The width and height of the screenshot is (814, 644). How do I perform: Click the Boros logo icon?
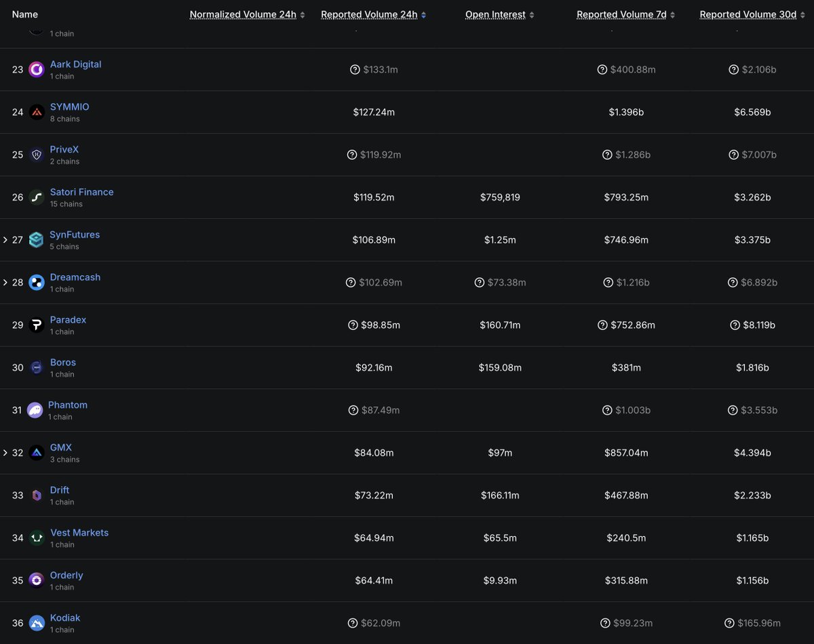[37, 368]
